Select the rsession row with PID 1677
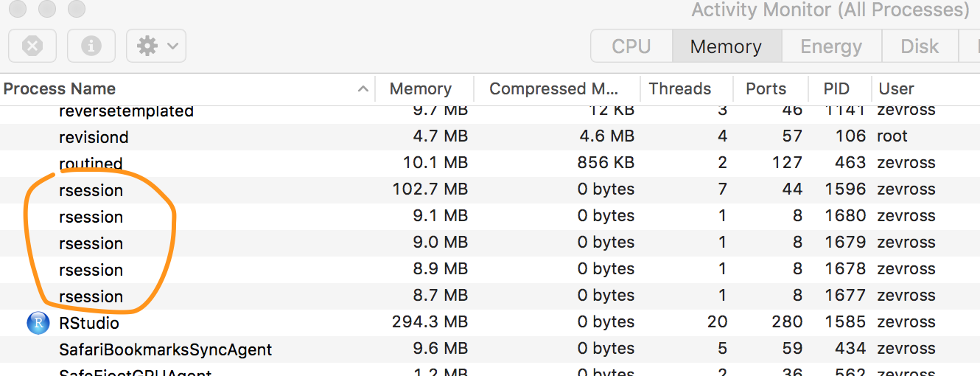The image size is (980, 376). click(490, 296)
